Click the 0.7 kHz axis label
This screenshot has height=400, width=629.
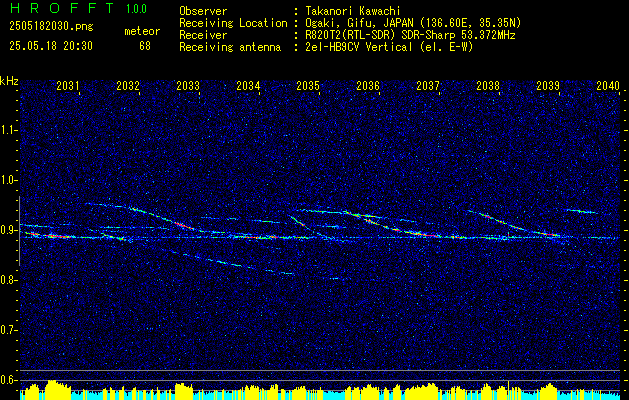(x=8, y=330)
